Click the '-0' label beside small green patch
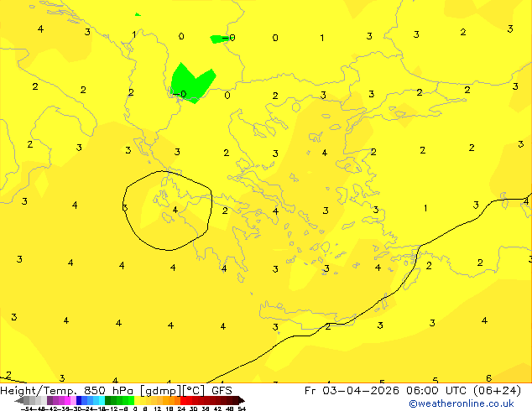The height and width of the screenshot is (411, 532). coord(229,38)
